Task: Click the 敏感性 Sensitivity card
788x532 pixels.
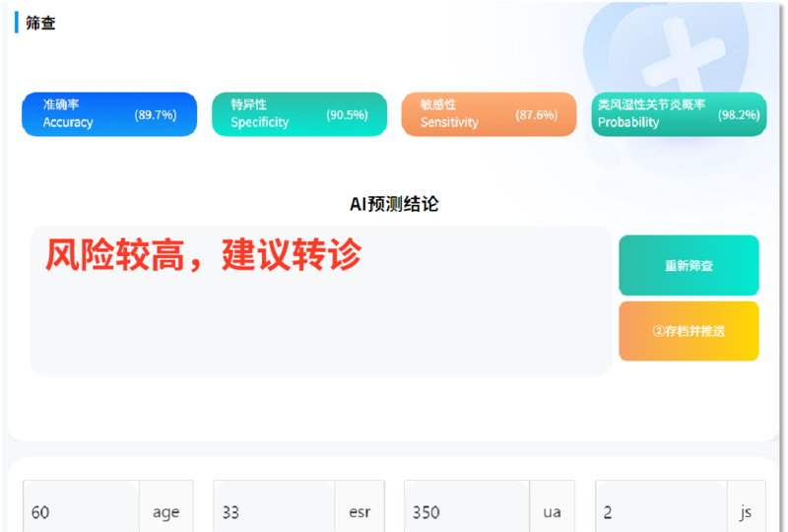Action: tap(489, 114)
